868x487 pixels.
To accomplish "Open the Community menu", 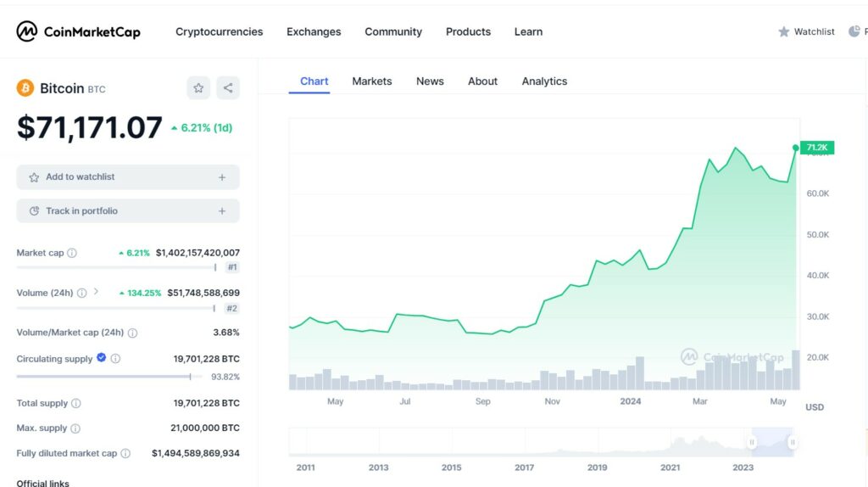I will pos(393,31).
